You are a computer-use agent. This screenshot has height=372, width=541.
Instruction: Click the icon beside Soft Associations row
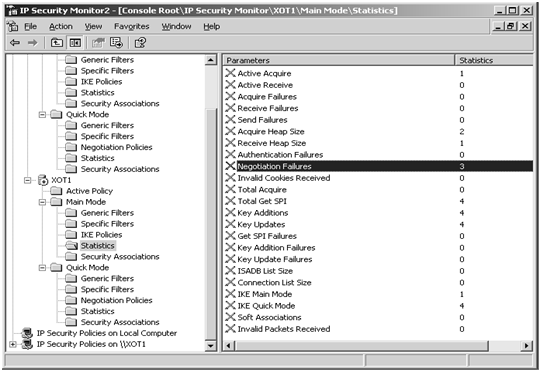(230, 317)
